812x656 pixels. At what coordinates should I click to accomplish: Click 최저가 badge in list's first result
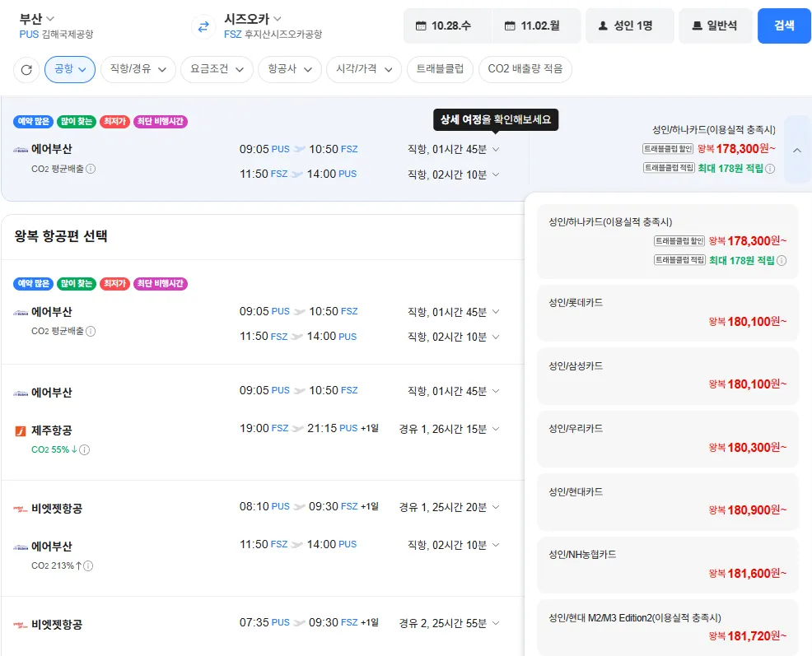pos(114,284)
